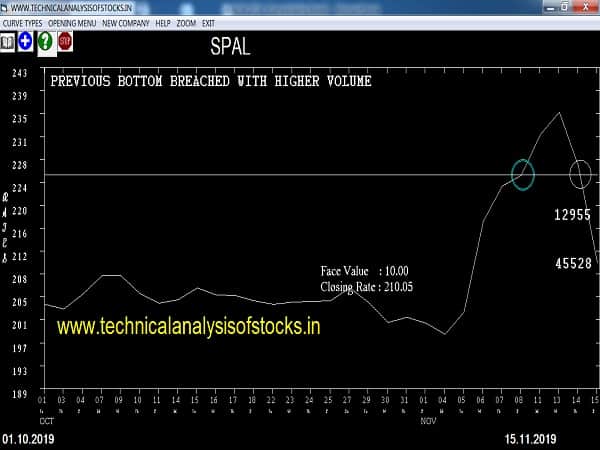The height and width of the screenshot is (450, 600).
Task: Click the open book icon in toolbar
Action: tap(8, 42)
